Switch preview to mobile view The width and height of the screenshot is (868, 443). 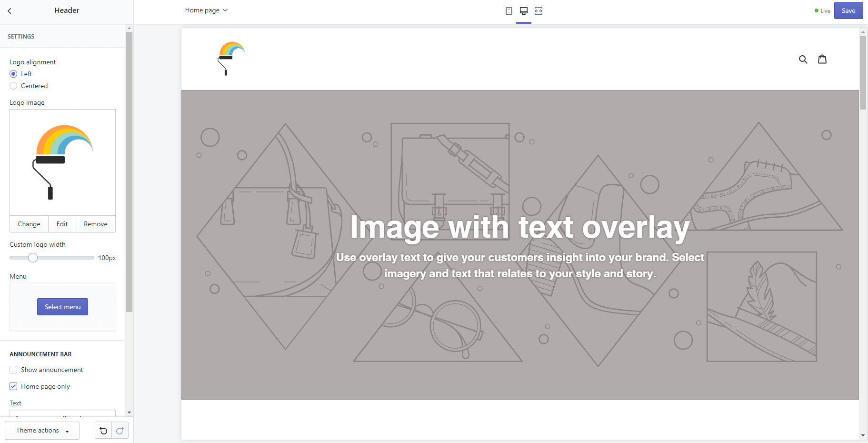(x=509, y=10)
